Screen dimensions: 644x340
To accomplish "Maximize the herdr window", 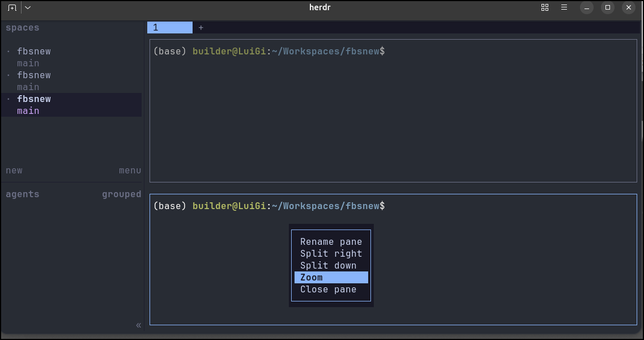I will [607, 7].
